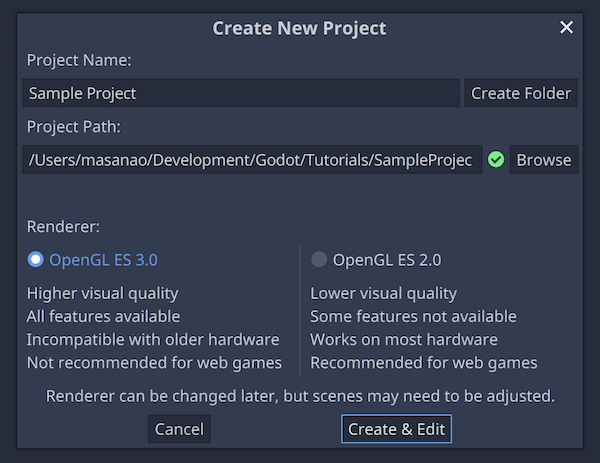Focus the Project Path text field
The width and height of the screenshot is (600, 463).
click(x=252, y=160)
